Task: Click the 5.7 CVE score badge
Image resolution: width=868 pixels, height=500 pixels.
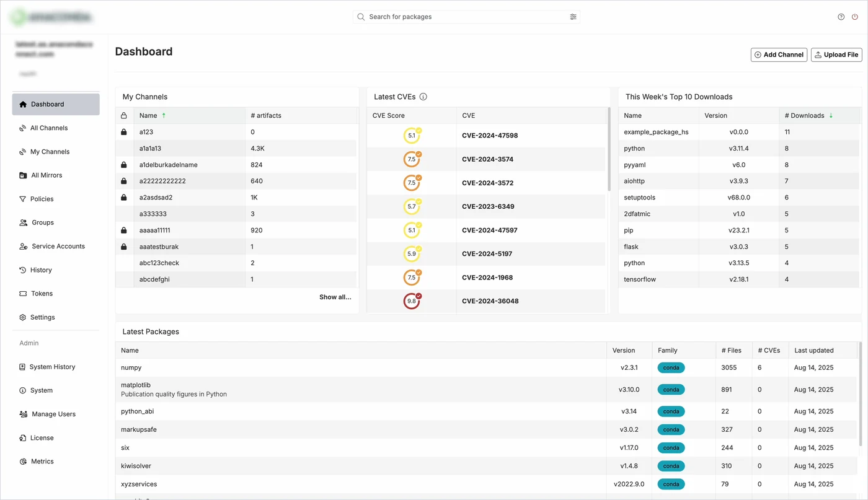Action: (412, 206)
